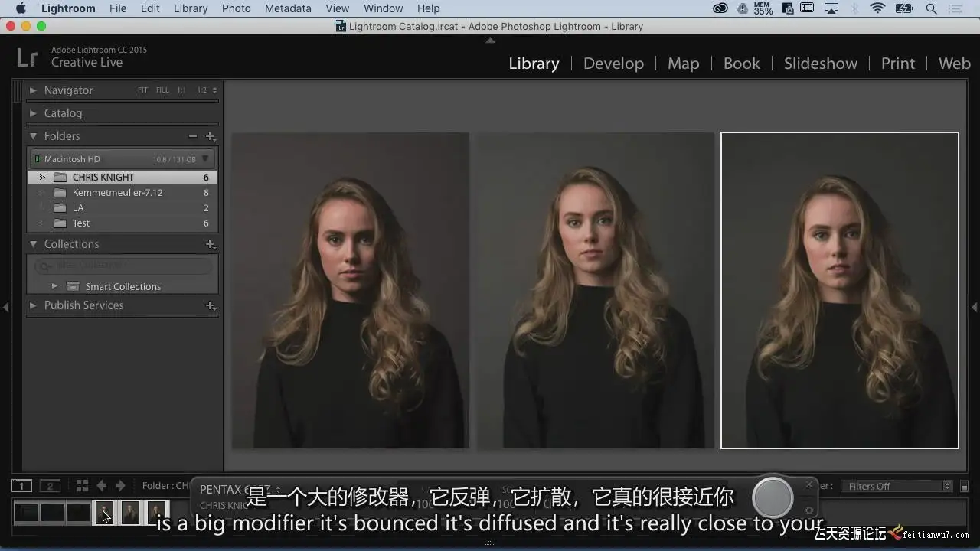The width and height of the screenshot is (980, 551).
Task: Open the Lightroom application menu
Action: pyautogui.click(x=68, y=8)
